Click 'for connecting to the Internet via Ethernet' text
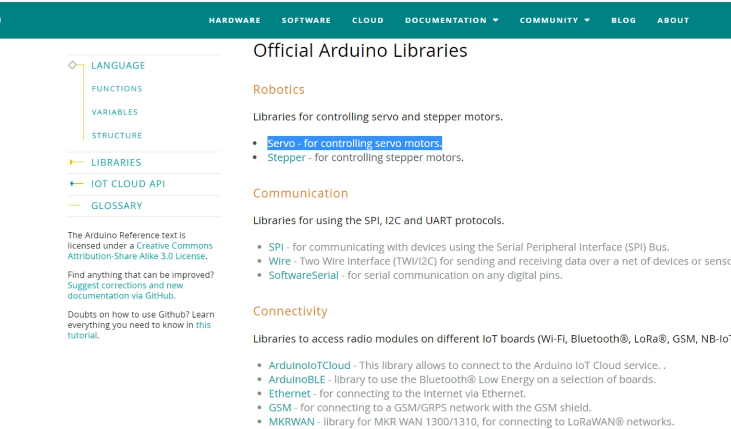731x429 pixels. point(422,394)
